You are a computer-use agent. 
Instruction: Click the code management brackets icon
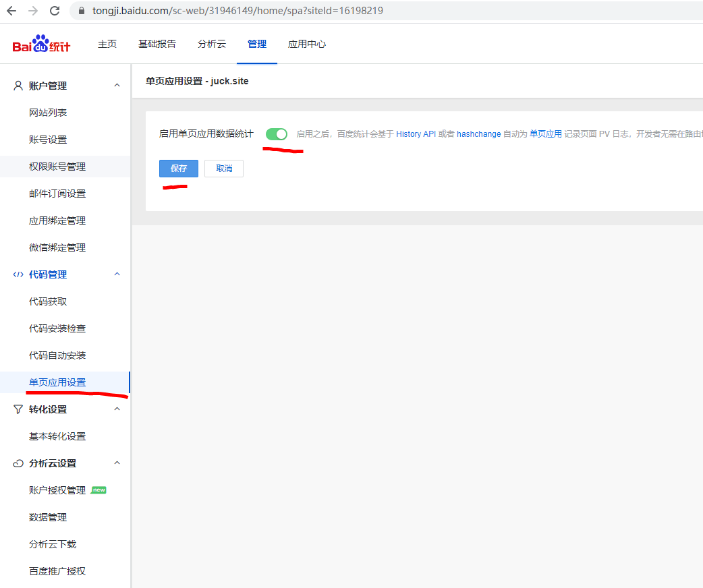(18, 274)
